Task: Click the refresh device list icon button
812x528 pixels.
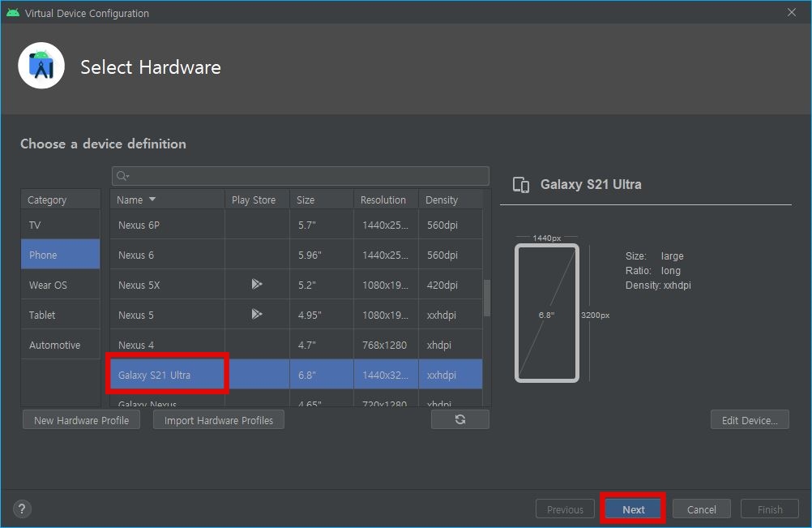Action: click(x=459, y=419)
